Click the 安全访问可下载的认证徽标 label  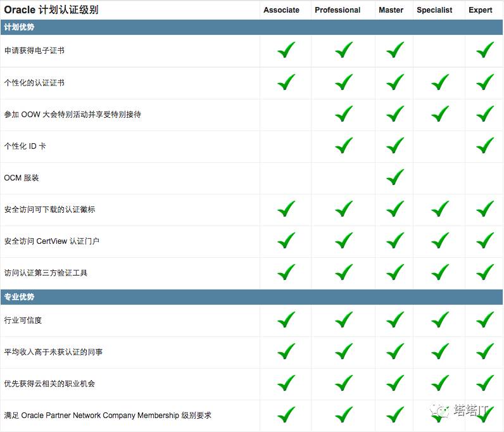pyautogui.click(x=49, y=210)
